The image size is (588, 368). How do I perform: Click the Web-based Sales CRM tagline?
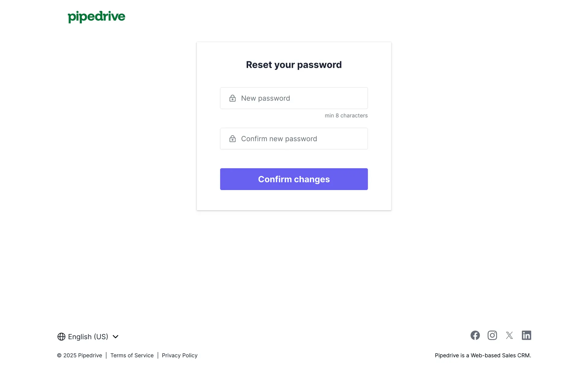(x=483, y=355)
